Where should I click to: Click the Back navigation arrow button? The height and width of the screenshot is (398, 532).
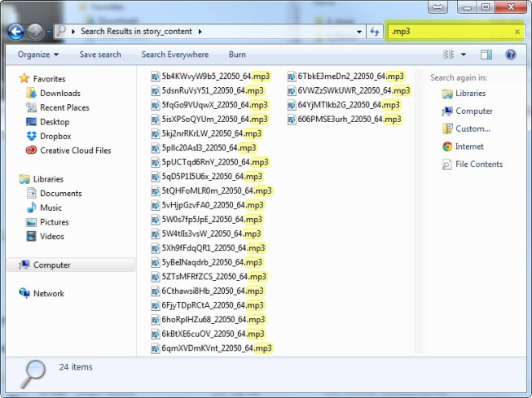[x=15, y=32]
